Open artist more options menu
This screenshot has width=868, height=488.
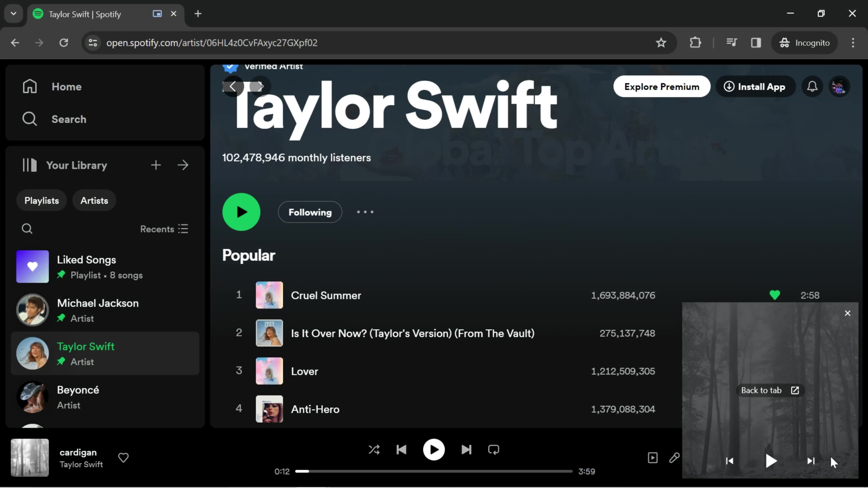[x=365, y=212]
